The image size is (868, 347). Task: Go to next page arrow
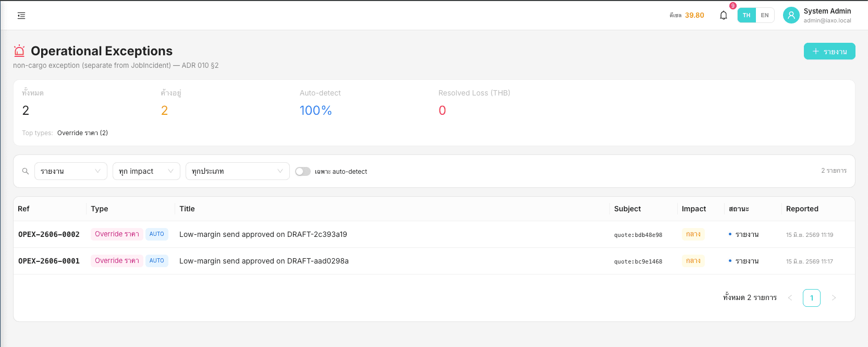[834, 298]
